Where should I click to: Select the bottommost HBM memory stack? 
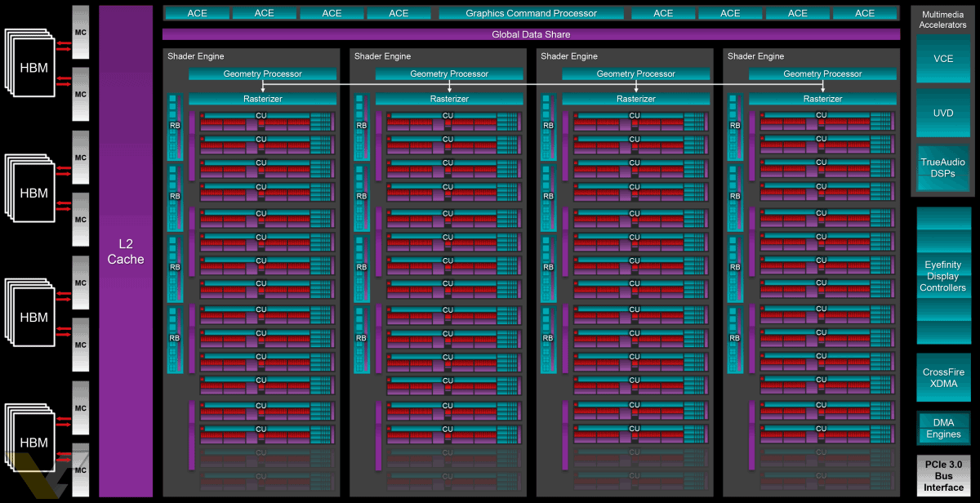[33, 443]
